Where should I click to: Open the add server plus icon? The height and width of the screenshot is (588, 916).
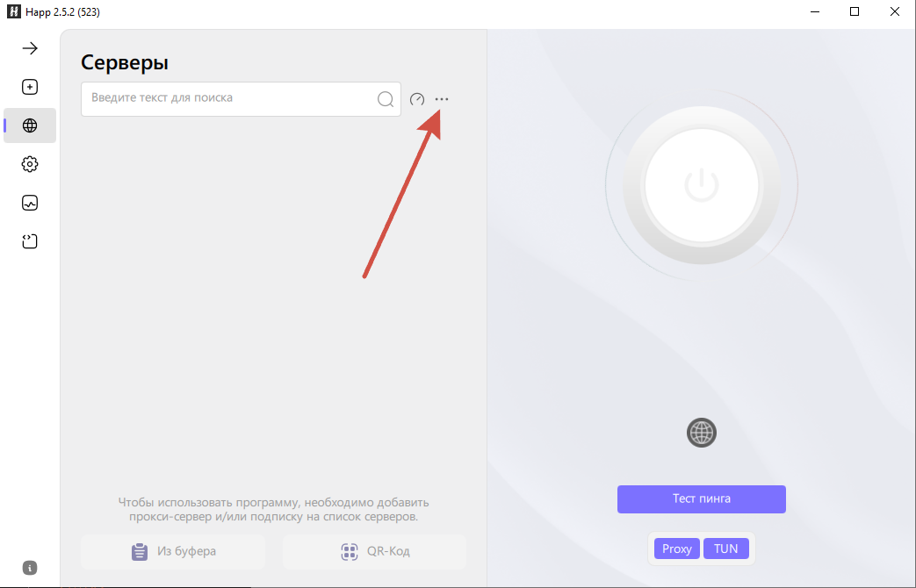coord(30,87)
